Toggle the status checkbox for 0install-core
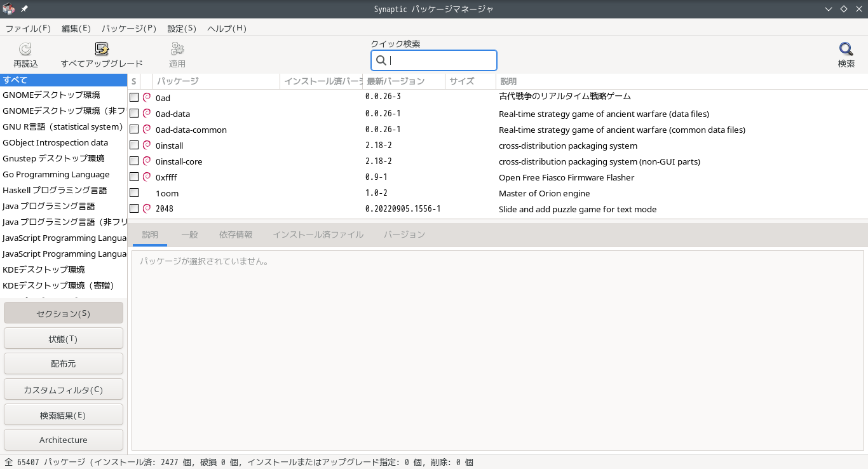Image resolution: width=868 pixels, height=469 pixels. pos(134,161)
